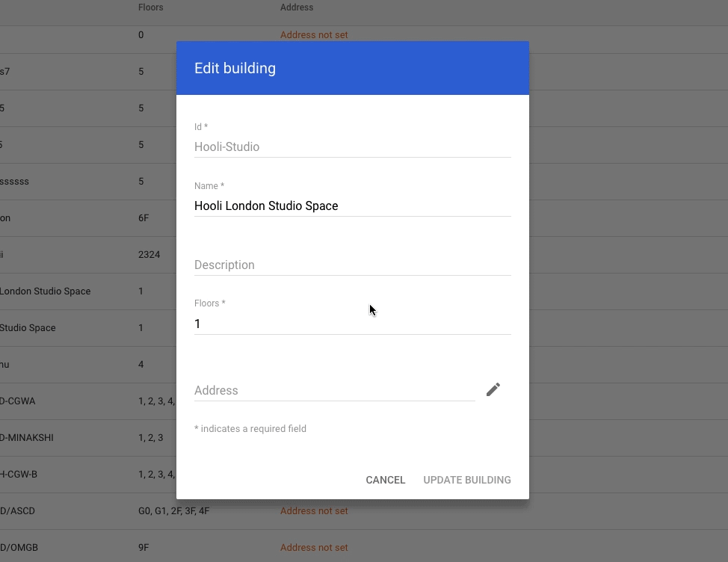
Task: Click the Id field showing Hooli-Studio
Action: click(x=352, y=146)
